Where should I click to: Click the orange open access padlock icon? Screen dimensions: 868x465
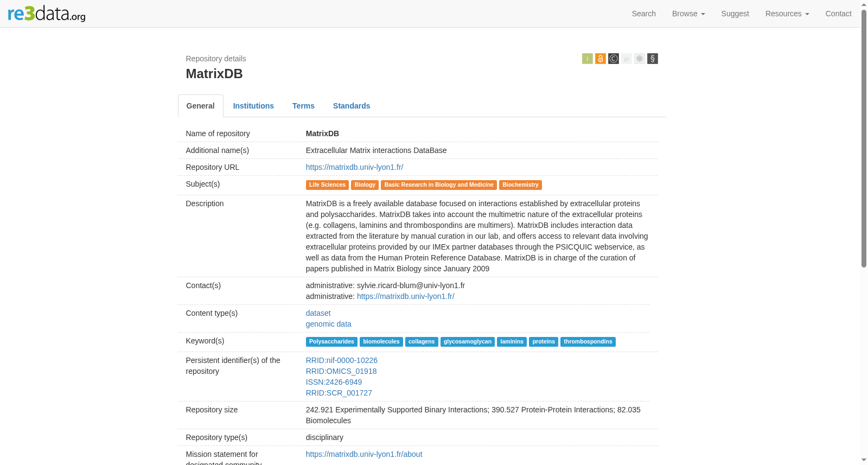pos(600,59)
